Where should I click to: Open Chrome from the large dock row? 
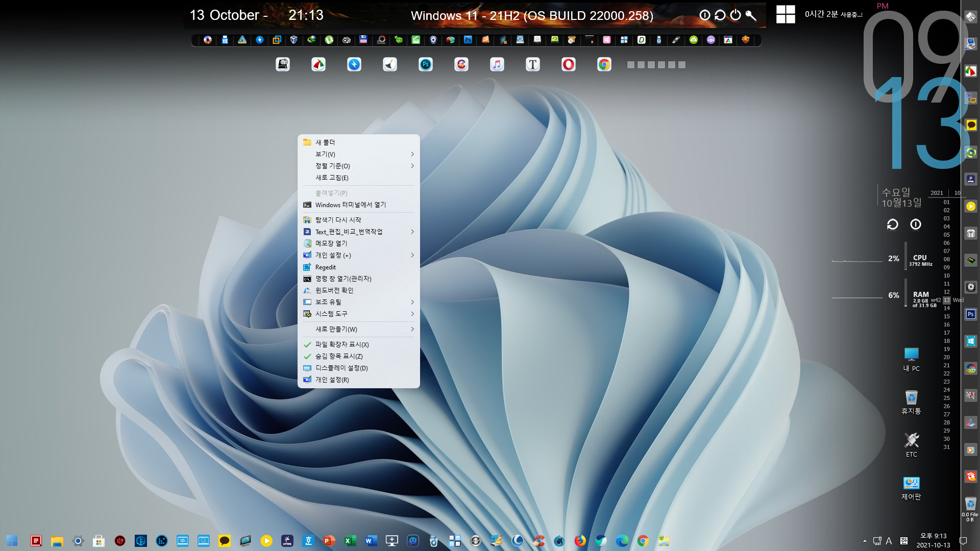[604, 64]
